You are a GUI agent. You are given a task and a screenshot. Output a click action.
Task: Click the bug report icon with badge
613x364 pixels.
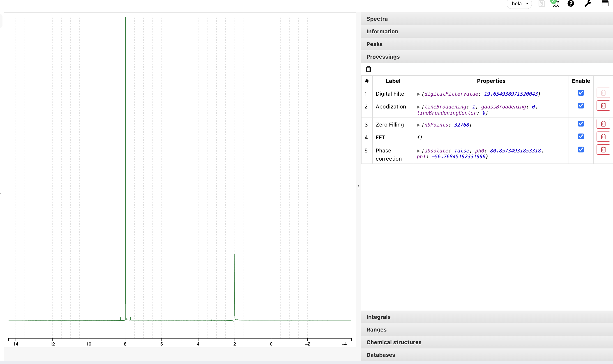tap(556, 4)
